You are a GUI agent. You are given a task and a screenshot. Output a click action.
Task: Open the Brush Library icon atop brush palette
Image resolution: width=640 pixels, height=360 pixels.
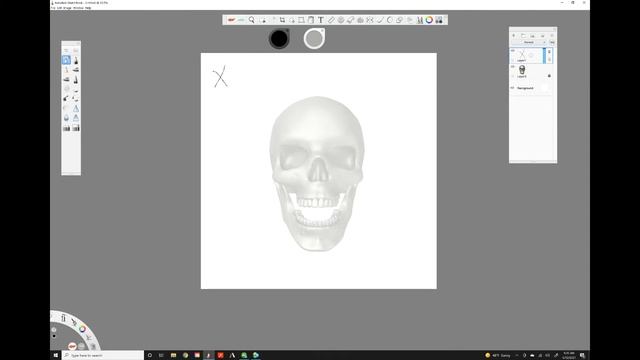(66, 50)
